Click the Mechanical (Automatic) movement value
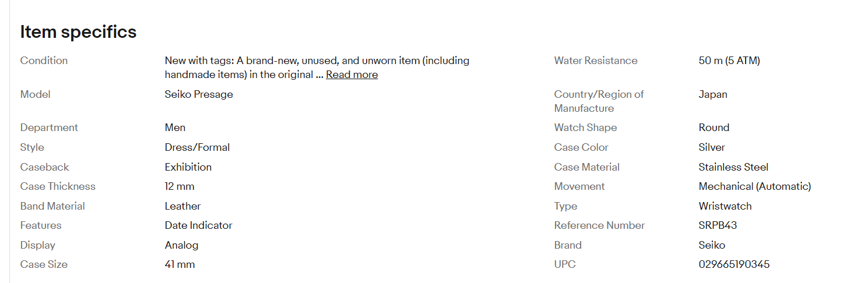The image size is (868, 283). coord(754,186)
